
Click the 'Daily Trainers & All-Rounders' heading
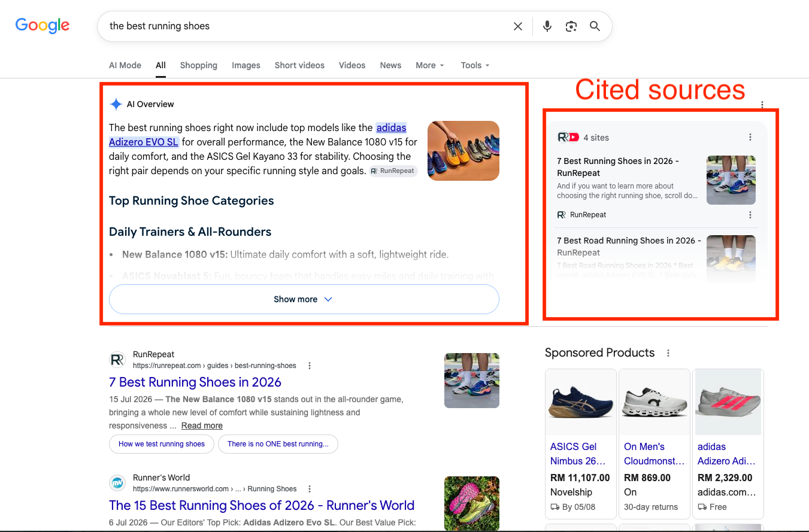point(190,232)
